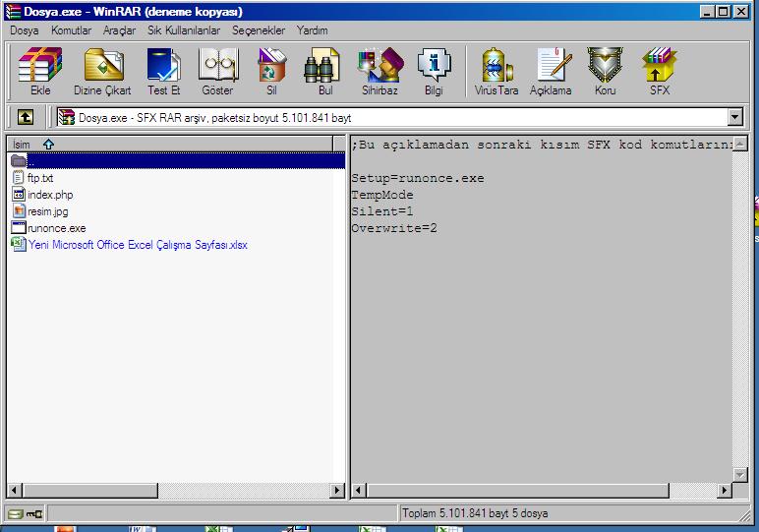Click the 'TempMode' comment line

382,195
